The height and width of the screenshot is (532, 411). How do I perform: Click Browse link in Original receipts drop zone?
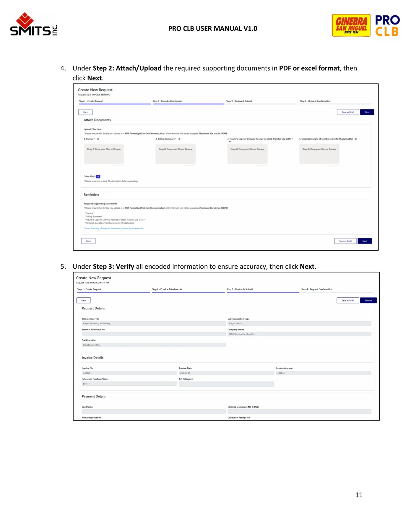point(332,149)
